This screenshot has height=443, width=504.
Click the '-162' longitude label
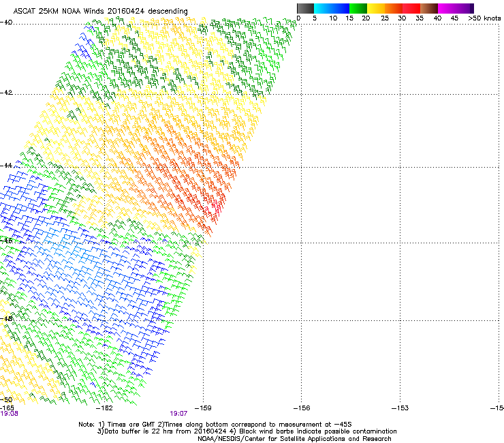(104, 408)
